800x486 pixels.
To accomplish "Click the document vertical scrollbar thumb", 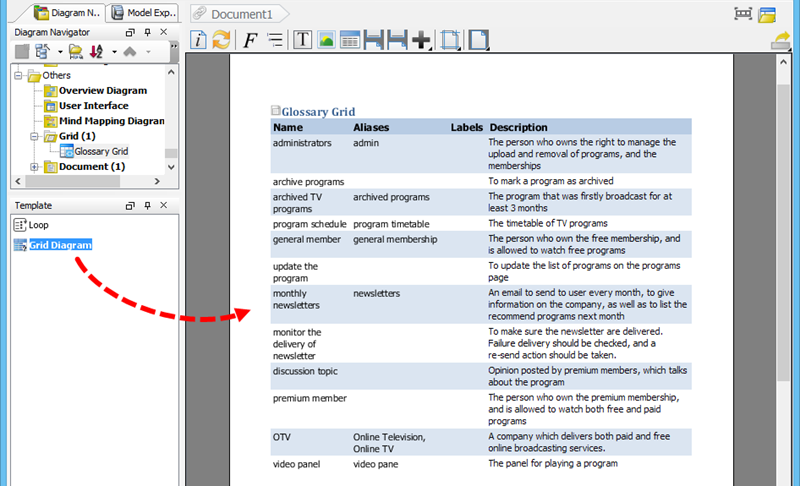I will (x=783, y=233).
